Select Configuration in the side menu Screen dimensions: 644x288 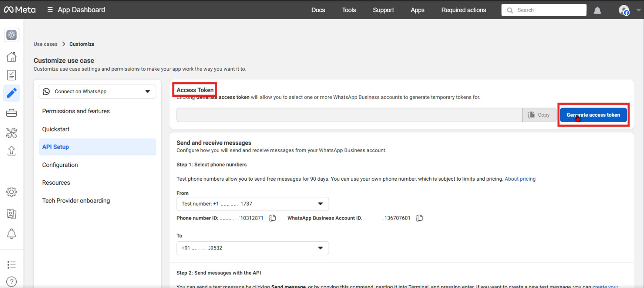[x=60, y=165]
